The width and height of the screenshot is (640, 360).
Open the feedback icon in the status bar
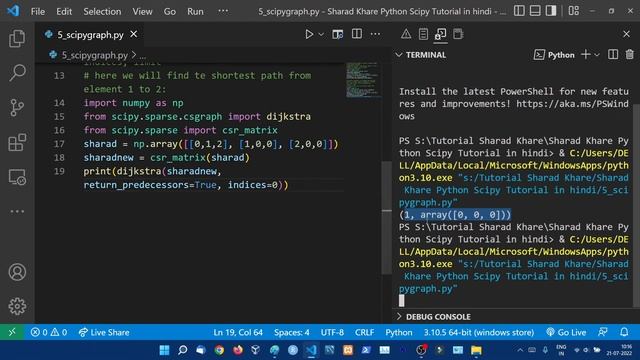tap(603, 332)
